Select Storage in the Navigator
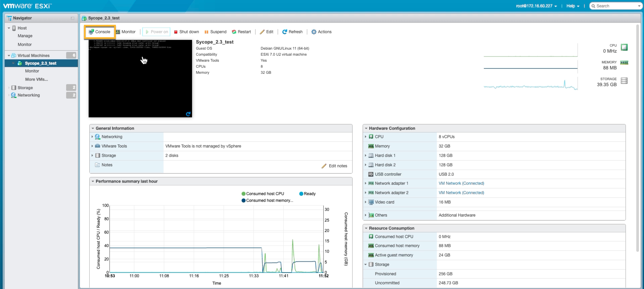 [x=25, y=88]
